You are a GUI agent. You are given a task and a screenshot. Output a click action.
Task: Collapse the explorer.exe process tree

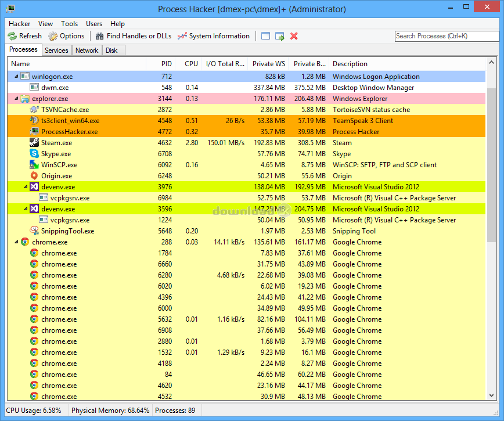(x=16, y=98)
